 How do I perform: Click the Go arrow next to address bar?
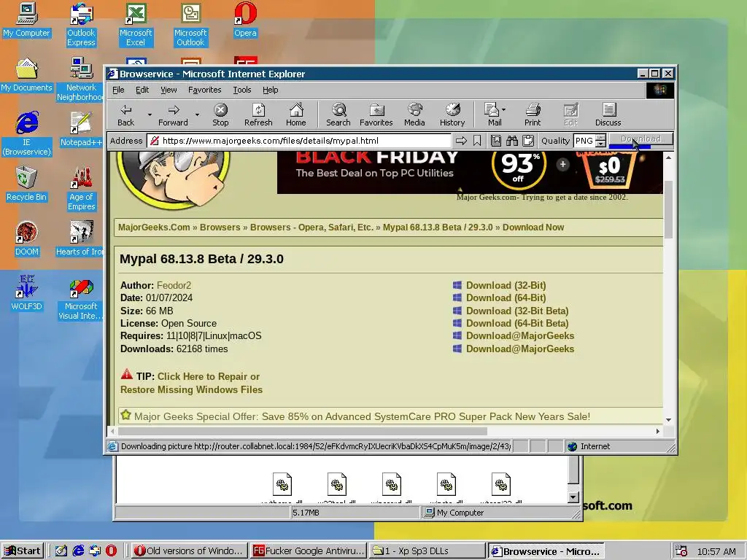[461, 141]
